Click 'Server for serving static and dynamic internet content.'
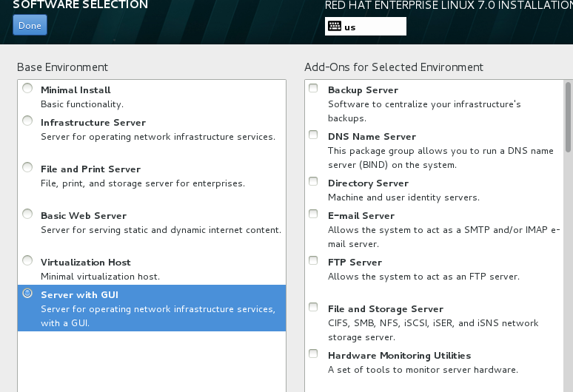Image resolution: width=573 pixels, height=392 pixels. (161, 230)
